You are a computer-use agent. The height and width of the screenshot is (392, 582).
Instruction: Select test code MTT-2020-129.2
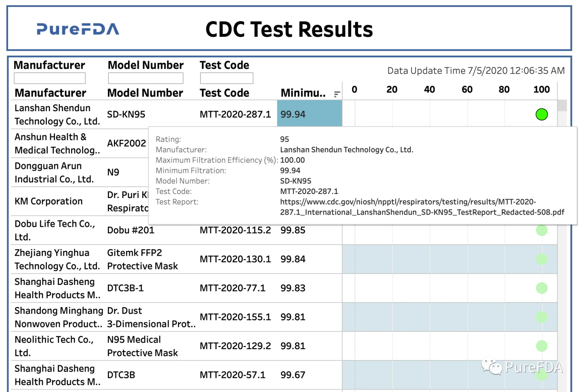(x=235, y=346)
